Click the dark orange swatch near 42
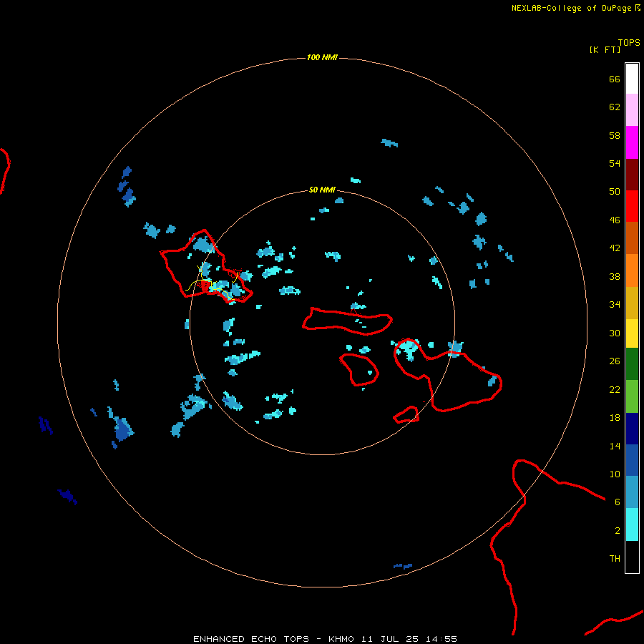 coord(632,238)
